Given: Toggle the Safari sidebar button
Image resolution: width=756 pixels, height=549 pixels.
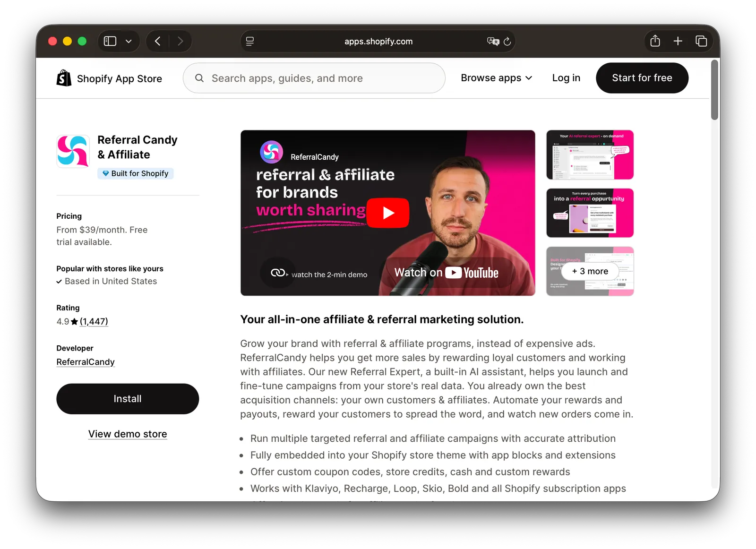Looking at the screenshot, I should coord(110,41).
